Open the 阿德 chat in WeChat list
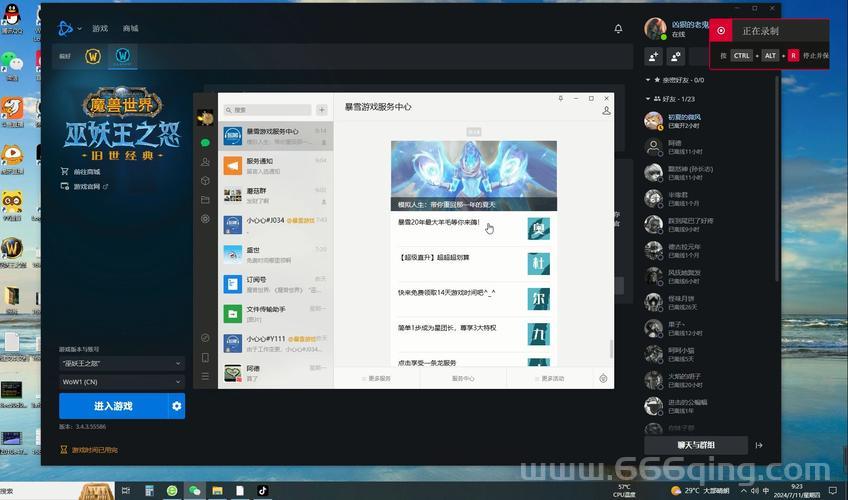Image resolution: width=848 pixels, height=500 pixels. 276,373
